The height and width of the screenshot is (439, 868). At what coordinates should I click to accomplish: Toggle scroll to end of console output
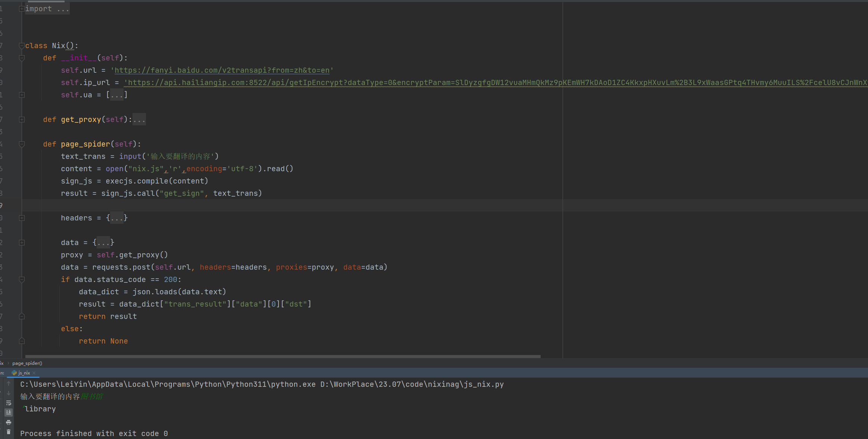[x=9, y=413]
